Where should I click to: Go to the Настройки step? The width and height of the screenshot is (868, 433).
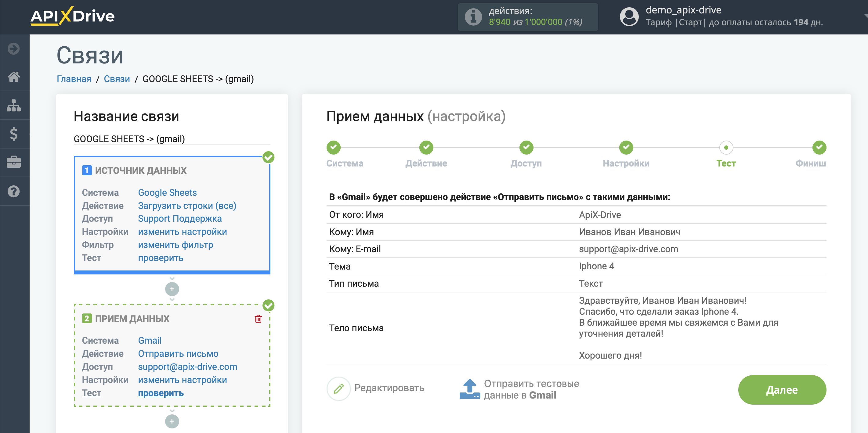coord(626,147)
